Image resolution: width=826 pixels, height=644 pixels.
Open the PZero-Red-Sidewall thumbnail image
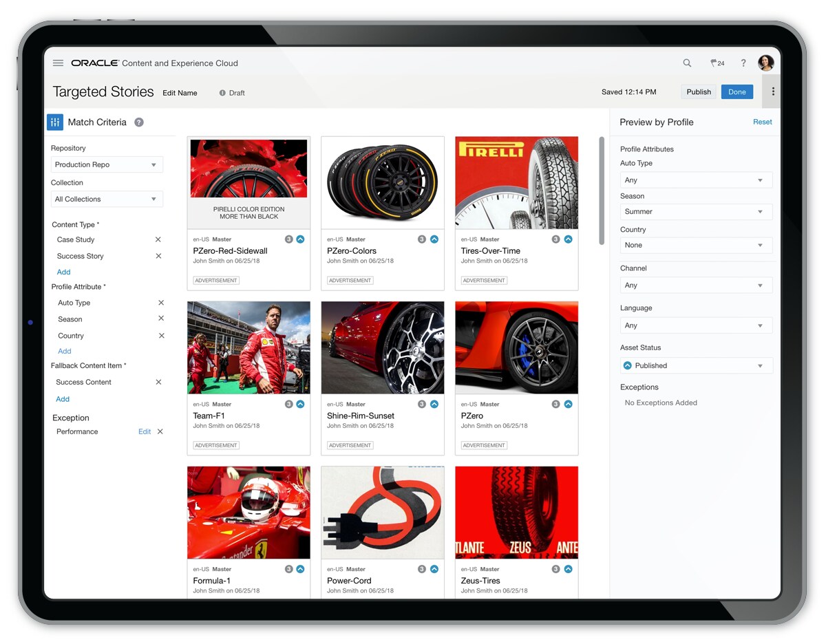[x=248, y=182]
